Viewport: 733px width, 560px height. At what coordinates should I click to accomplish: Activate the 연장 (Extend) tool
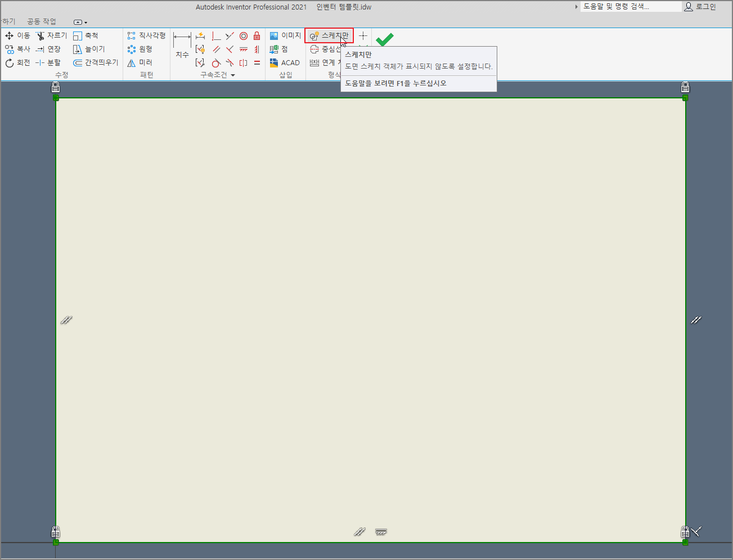tap(48, 49)
